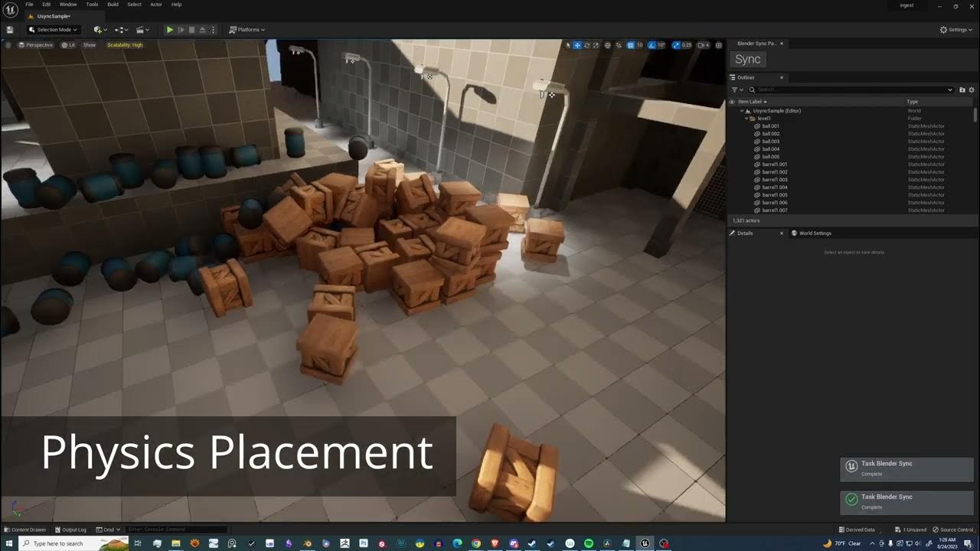
Task: Open the Tools menu
Action: coord(92,5)
